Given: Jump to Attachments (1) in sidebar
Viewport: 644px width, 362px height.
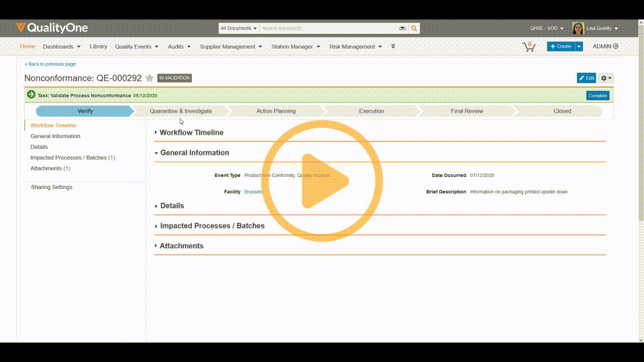Looking at the screenshot, I should [x=50, y=168].
